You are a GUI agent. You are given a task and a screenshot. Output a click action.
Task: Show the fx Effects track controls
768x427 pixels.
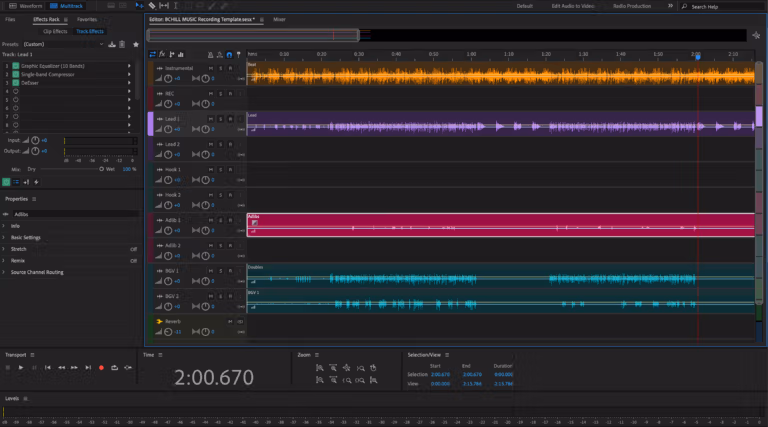click(162, 54)
